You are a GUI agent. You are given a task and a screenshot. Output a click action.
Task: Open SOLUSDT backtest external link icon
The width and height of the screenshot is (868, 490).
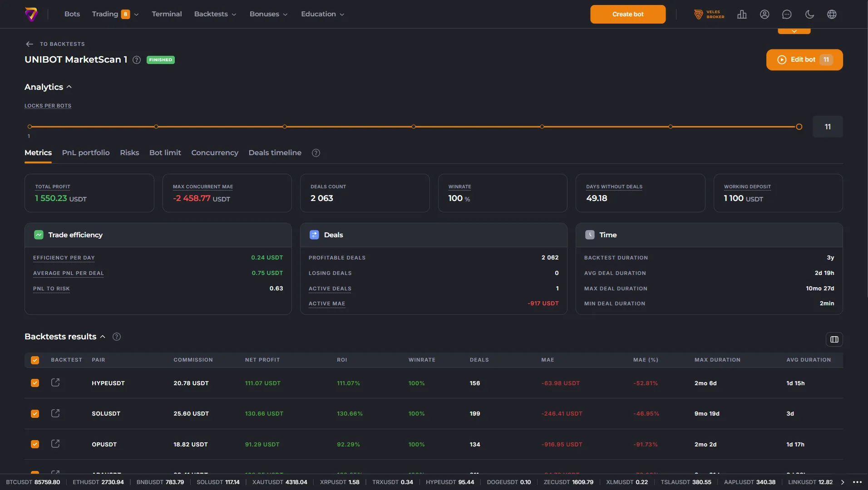coord(55,413)
